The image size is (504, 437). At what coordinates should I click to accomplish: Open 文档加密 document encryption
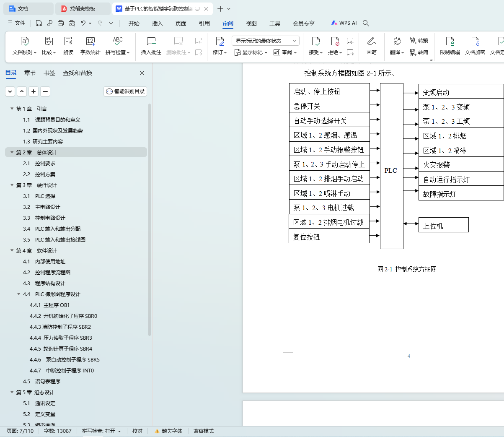[475, 46]
